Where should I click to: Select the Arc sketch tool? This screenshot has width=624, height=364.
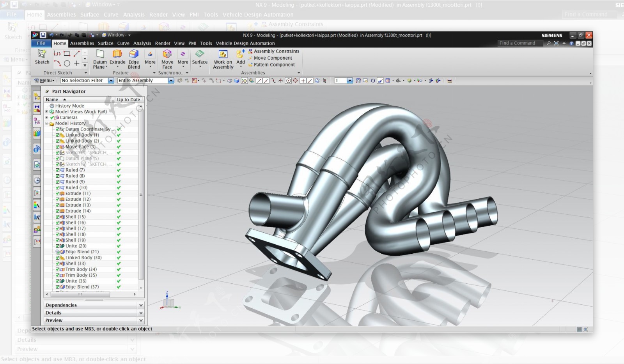coord(57,63)
